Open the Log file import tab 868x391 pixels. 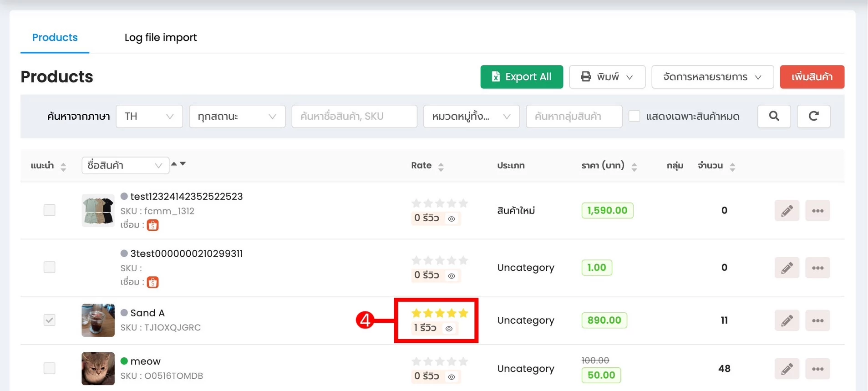161,37
